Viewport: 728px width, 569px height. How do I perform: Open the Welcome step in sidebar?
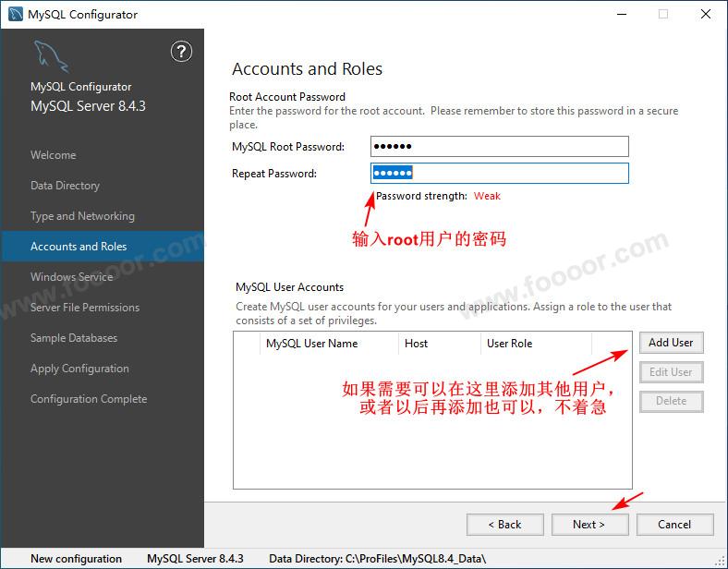tap(53, 155)
